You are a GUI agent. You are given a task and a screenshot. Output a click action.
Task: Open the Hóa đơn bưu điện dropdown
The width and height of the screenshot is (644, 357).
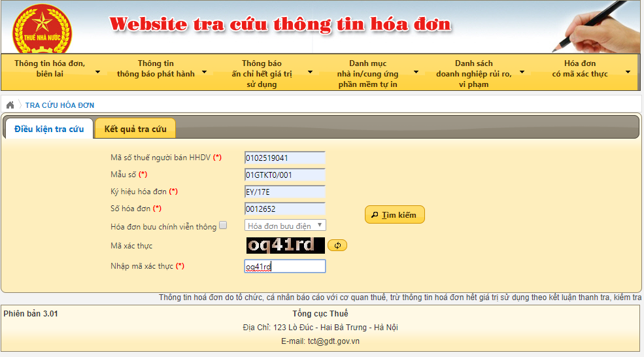285,226
